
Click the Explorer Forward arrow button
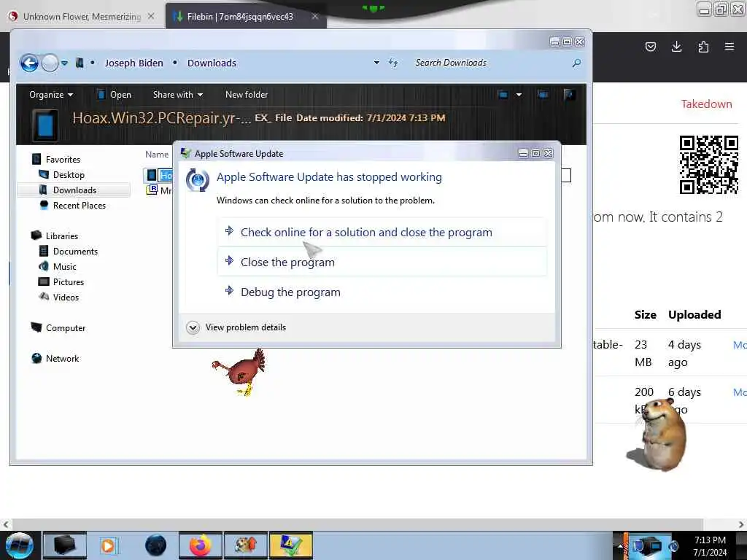point(50,63)
